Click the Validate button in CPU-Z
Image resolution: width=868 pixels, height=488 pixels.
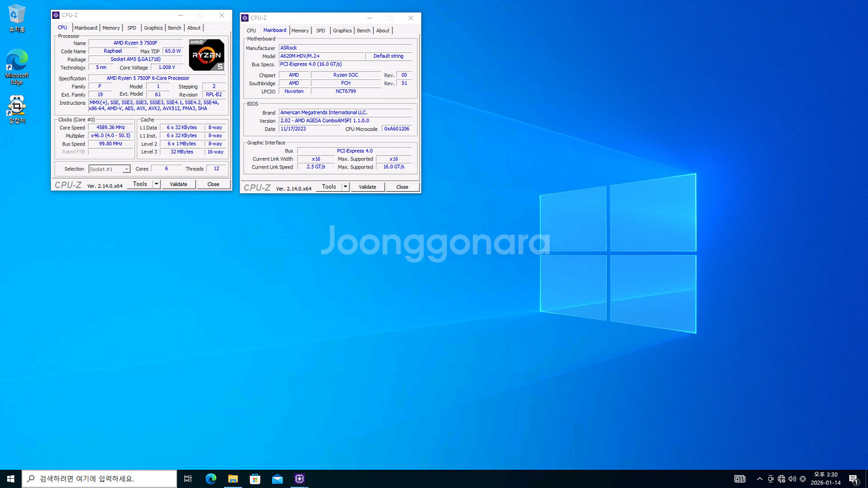coord(178,183)
